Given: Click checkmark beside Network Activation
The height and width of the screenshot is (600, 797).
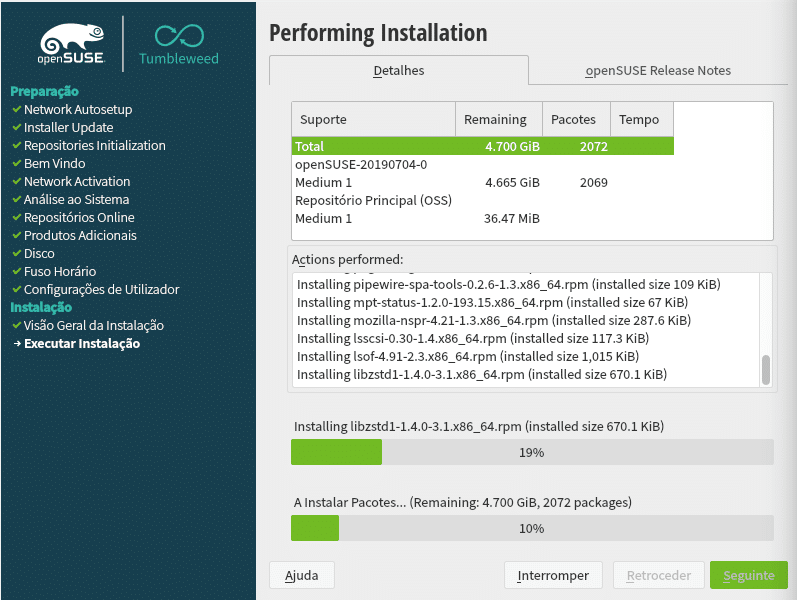Looking at the screenshot, I should click(17, 182).
